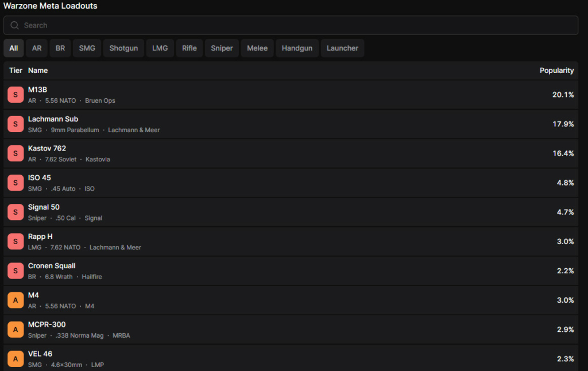This screenshot has height=371, width=588.
Task: Switch to the All weapons filter tab
Action: tap(14, 48)
